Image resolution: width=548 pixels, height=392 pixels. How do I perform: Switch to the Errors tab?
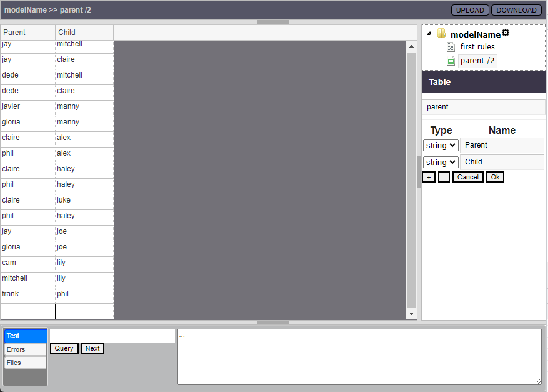[x=26, y=349]
